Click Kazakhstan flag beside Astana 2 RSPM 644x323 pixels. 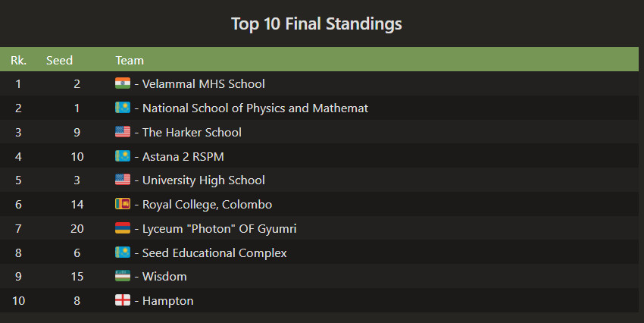(x=123, y=156)
